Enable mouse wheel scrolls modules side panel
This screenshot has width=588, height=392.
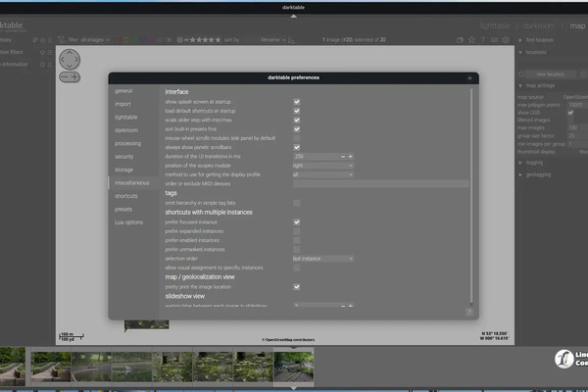coord(297,138)
